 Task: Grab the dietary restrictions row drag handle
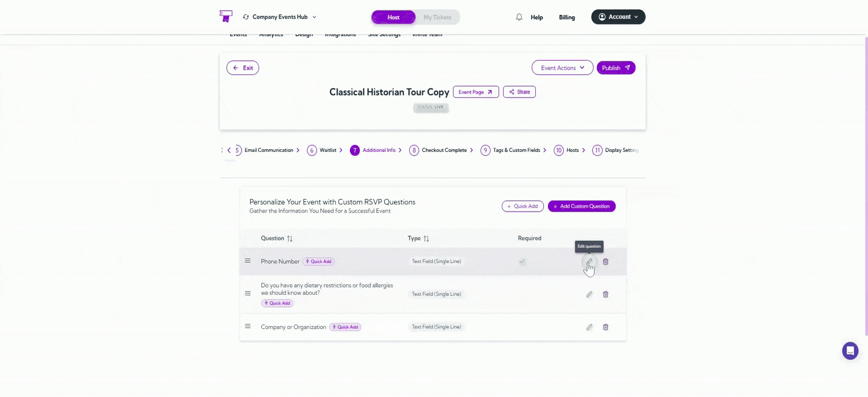248,293
